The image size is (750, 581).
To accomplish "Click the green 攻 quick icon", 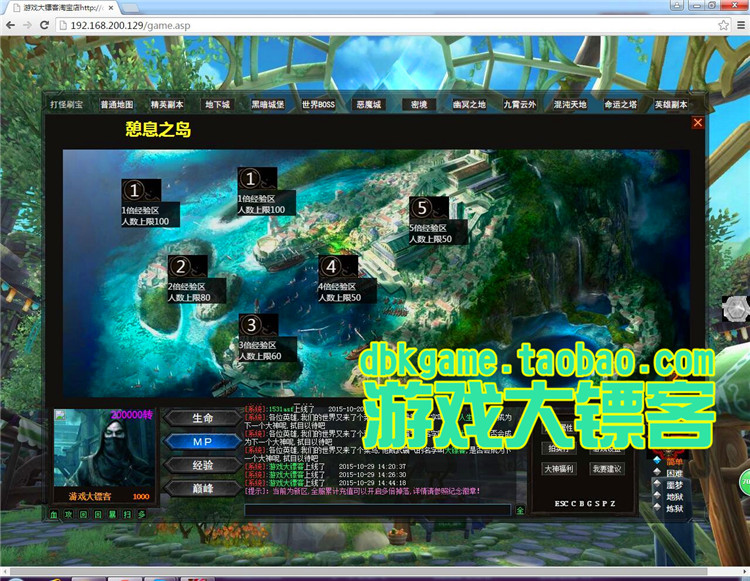I will [68, 515].
